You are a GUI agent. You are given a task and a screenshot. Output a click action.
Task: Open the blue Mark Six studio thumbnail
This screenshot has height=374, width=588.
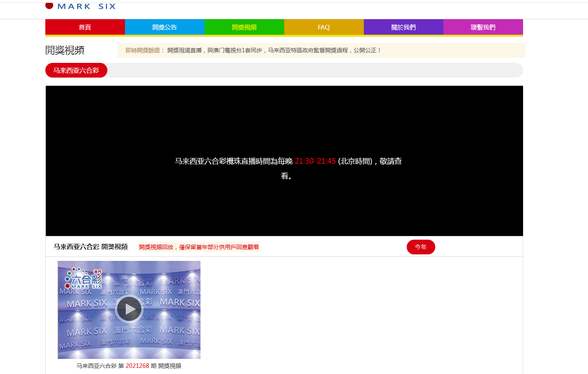[x=129, y=310]
